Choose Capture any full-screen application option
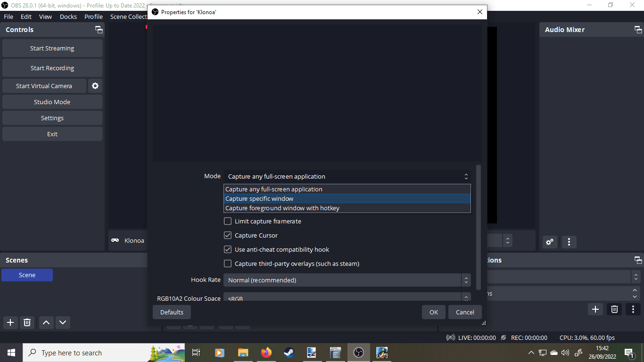Image resolution: width=644 pixels, height=362 pixels. tap(347, 189)
